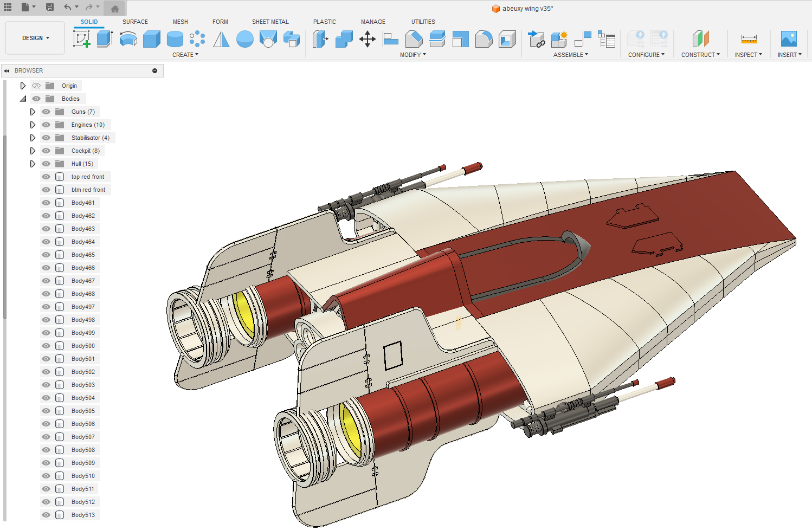Switch to the SHEET METAL tab
This screenshot has width=812, height=530.
click(270, 22)
